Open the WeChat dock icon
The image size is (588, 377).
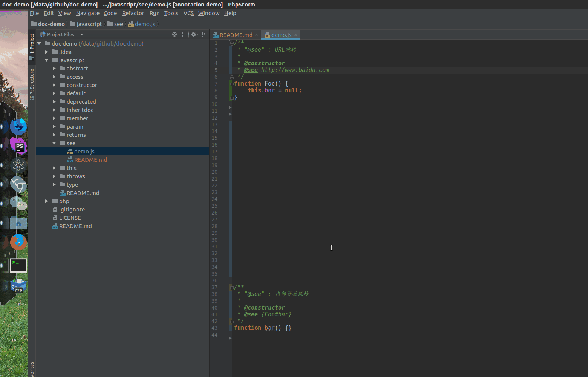click(18, 204)
